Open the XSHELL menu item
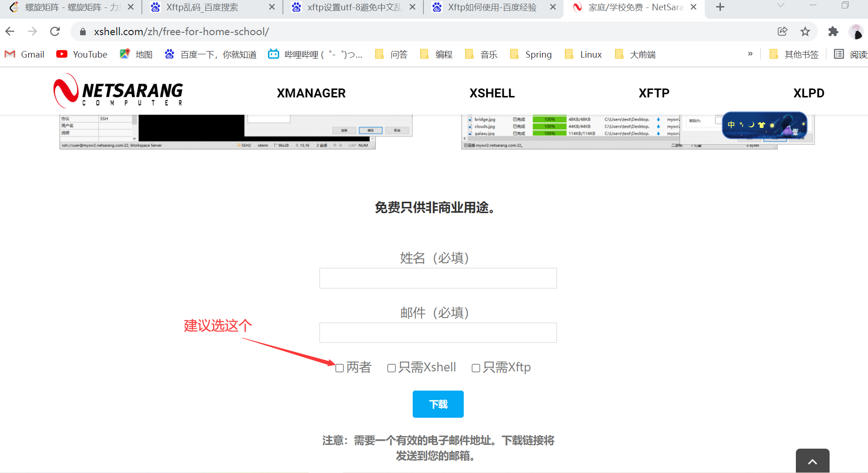Image resolution: width=868 pixels, height=473 pixels. coord(492,93)
